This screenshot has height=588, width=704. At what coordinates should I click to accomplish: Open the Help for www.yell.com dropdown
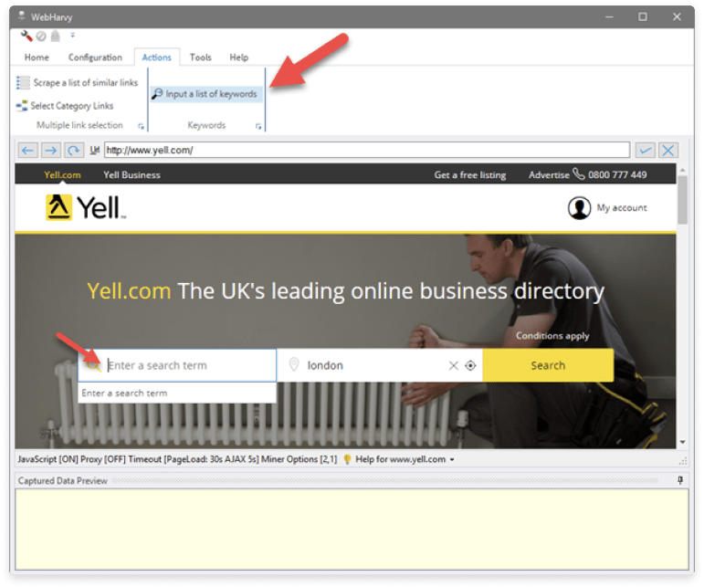tap(452, 459)
